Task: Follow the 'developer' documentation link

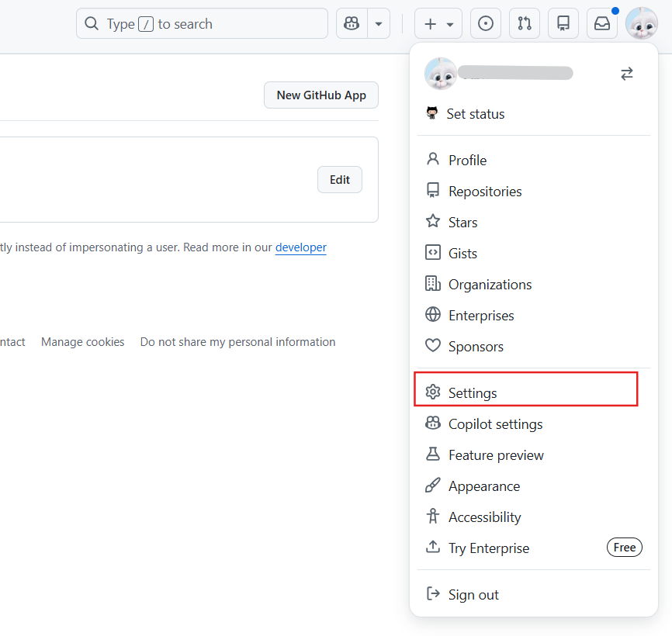Action: (301, 247)
